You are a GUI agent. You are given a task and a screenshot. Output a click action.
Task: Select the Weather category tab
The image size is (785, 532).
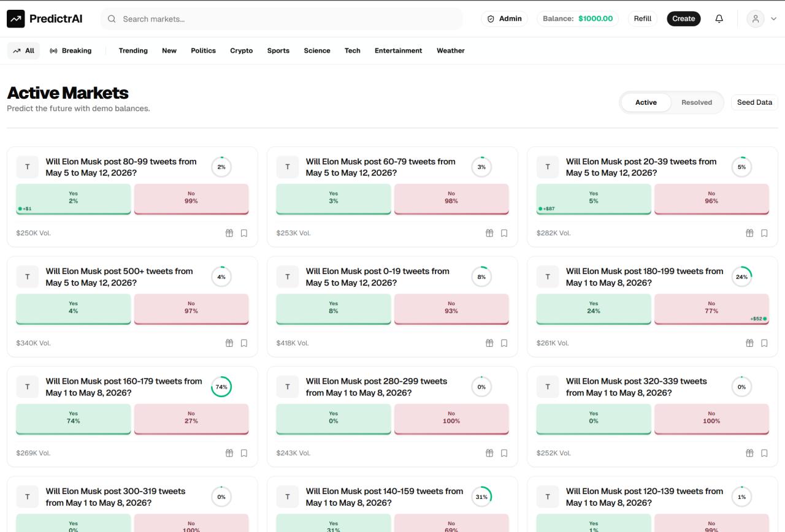click(x=451, y=51)
